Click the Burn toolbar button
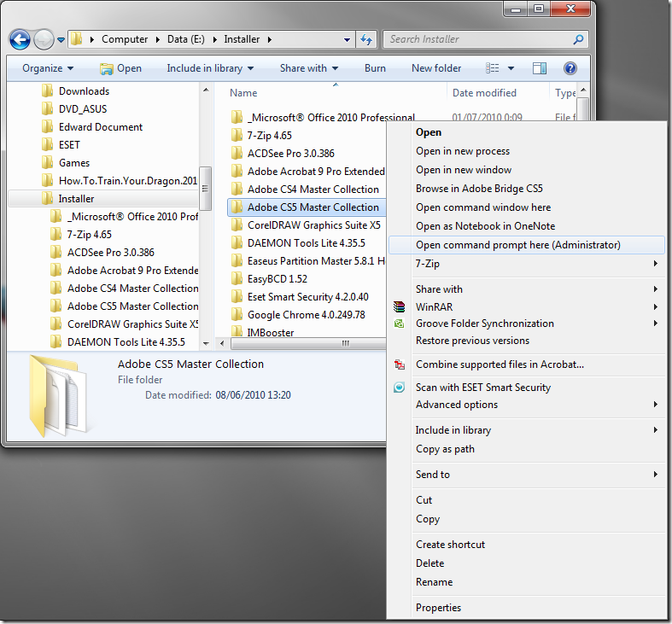The width and height of the screenshot is (672, 624). coord(375,68)
